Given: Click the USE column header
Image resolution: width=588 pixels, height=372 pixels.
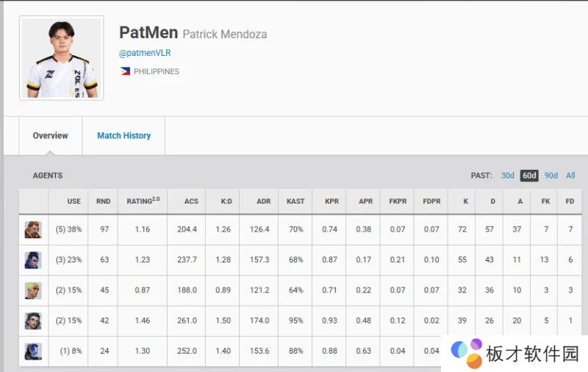Looking at the screenshot, I should point(73,201).
